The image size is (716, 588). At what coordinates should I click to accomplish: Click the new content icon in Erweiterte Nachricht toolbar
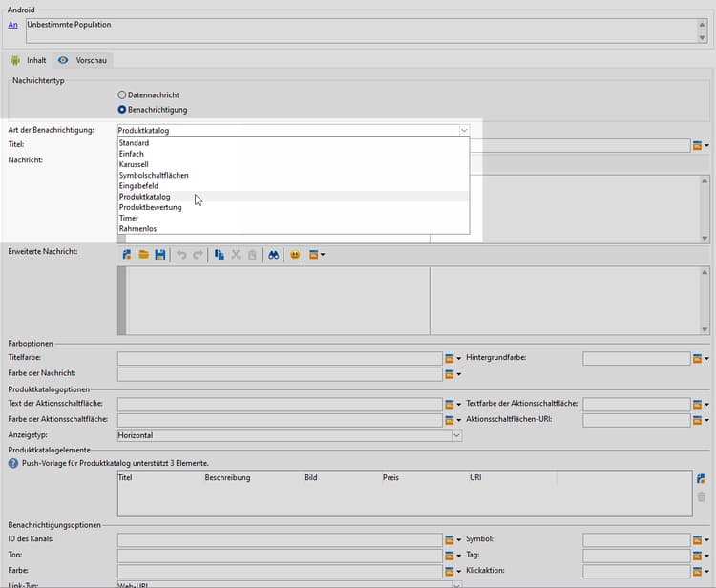[x=126, y=255]
